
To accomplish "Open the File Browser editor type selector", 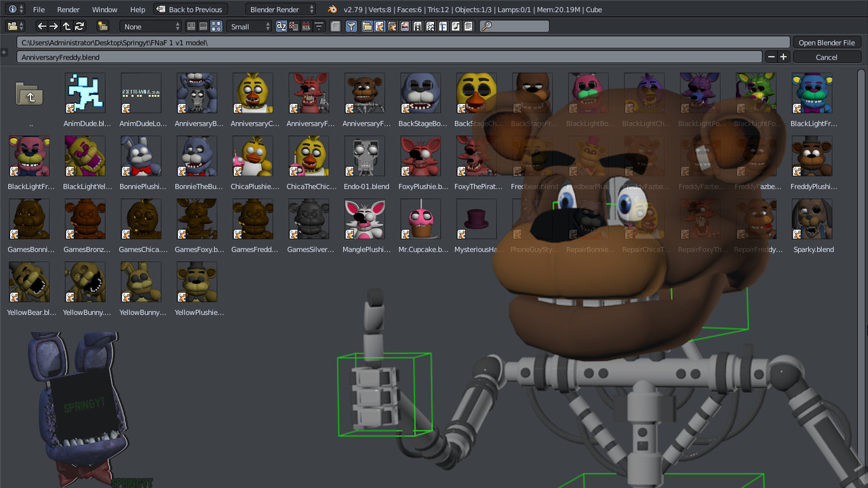I will [16, 26].
